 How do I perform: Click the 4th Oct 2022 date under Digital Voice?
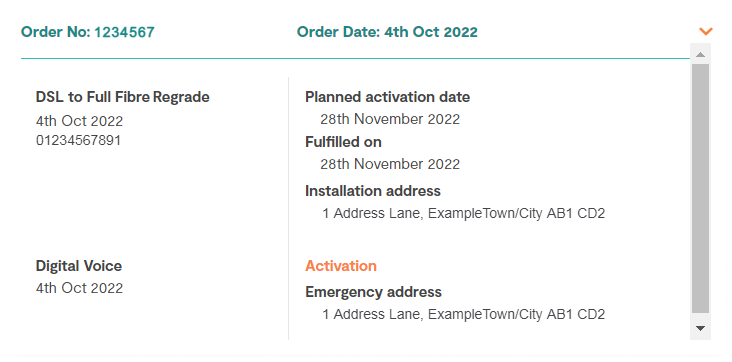[x=79, y=288]
